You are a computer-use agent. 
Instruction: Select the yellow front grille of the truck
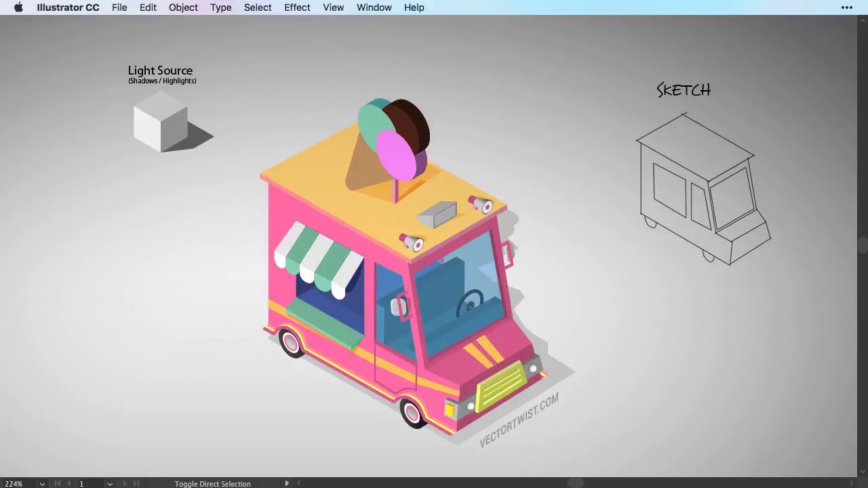(x=502, y=386)
